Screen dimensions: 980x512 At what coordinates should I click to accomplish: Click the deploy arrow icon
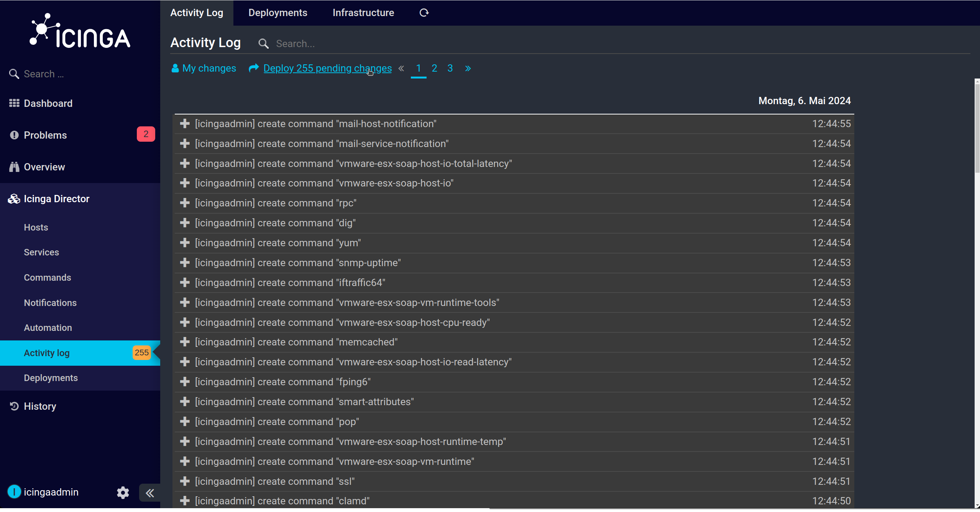(x=254, y=68)
